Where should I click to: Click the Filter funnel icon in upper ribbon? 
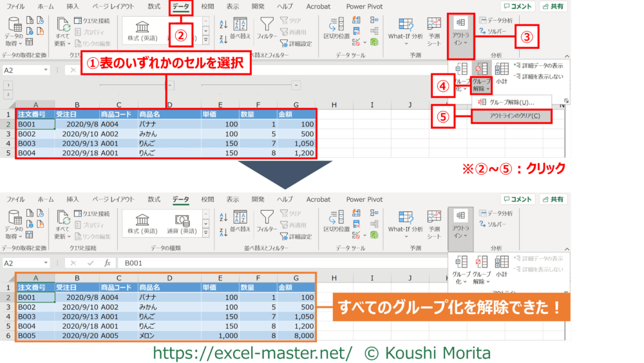point(267,25)
